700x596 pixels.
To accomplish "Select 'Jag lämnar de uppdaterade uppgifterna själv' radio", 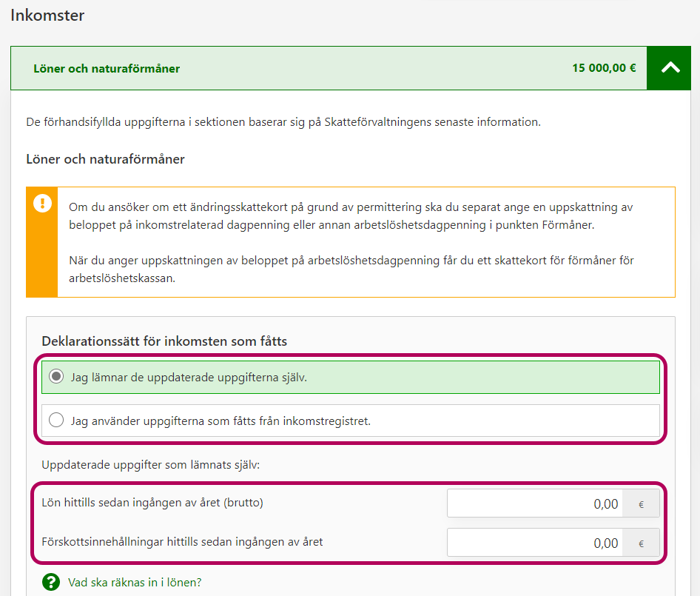I will click(x=56, y=377).
